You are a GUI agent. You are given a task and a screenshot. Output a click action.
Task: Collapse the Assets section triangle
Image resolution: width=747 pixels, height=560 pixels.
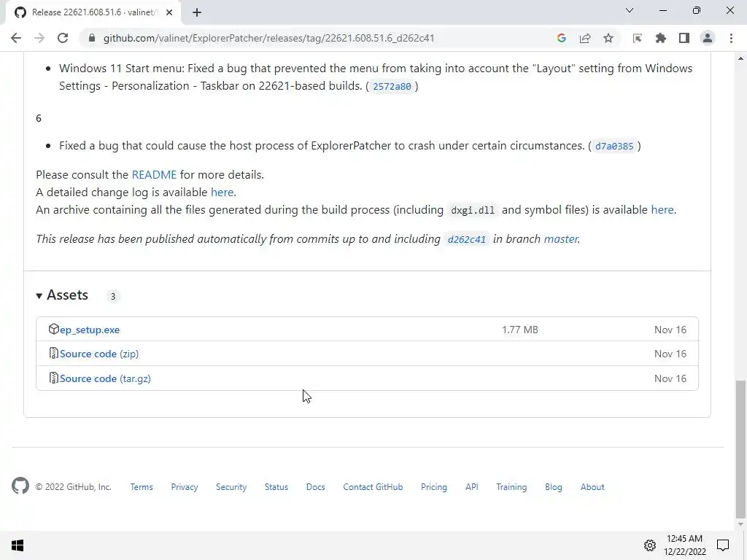point(39,296)
